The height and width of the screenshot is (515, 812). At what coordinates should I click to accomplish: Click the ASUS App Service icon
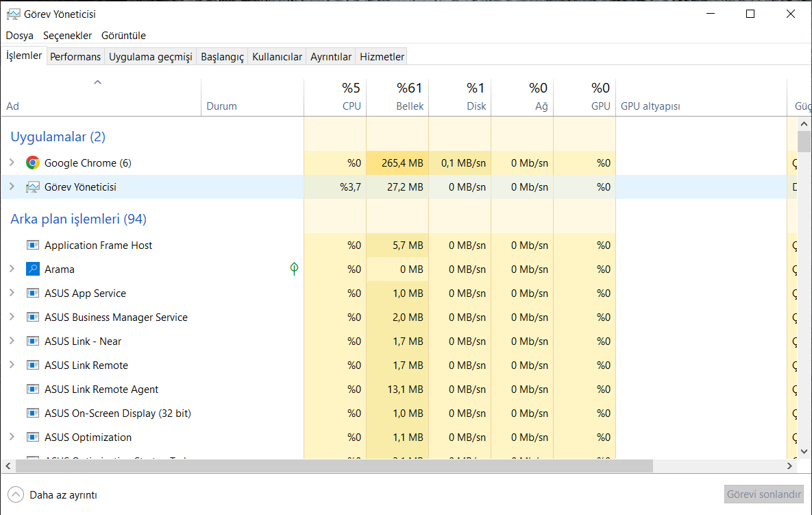[32, 294]
